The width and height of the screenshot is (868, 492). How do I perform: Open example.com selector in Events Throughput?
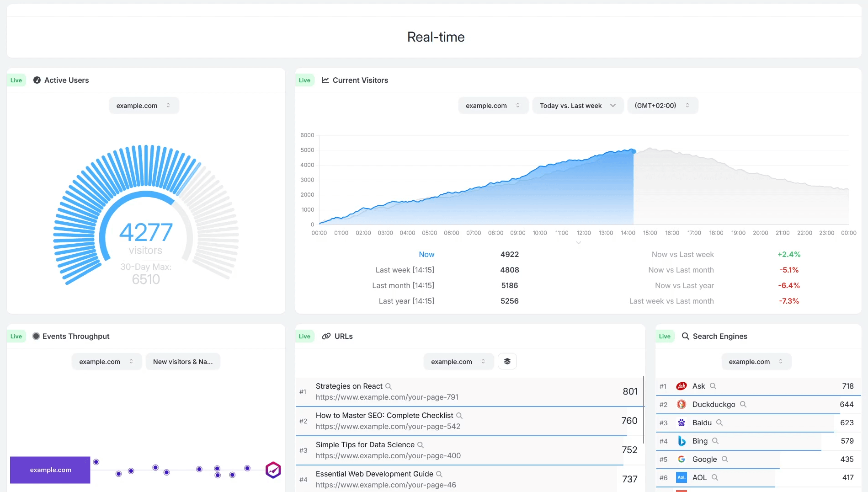tap(107, 362)
